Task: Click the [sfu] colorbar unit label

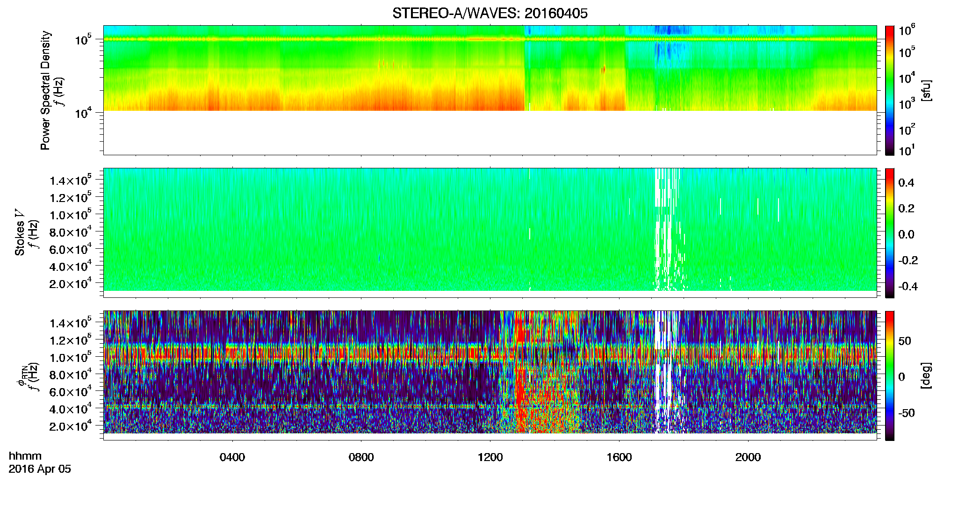Action: [926, 90]
